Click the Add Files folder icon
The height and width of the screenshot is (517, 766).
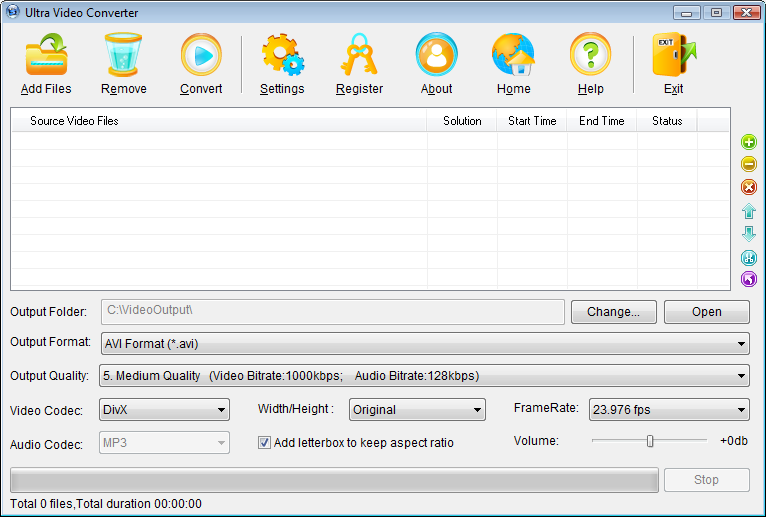(46, 54)
